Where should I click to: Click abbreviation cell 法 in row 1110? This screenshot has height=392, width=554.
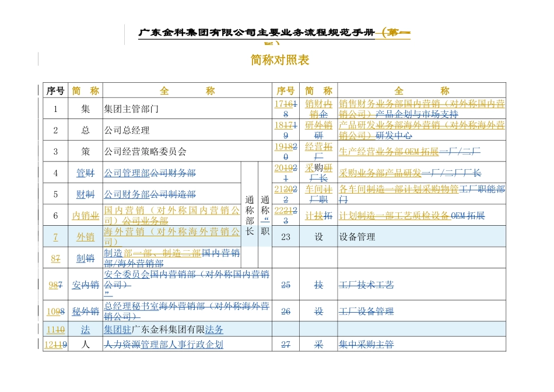coord(86,330)
